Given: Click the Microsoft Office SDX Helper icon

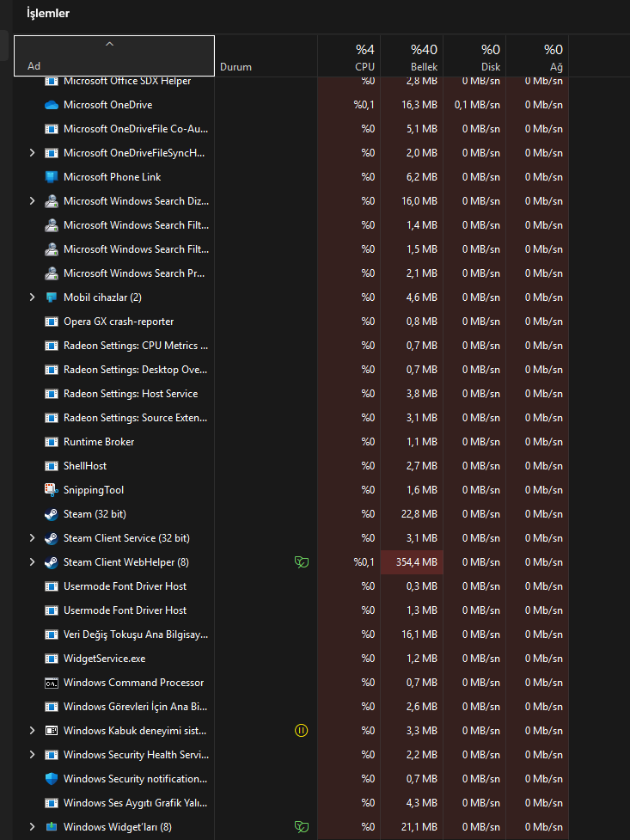Looking at the screenshot, I should [52, 82].
